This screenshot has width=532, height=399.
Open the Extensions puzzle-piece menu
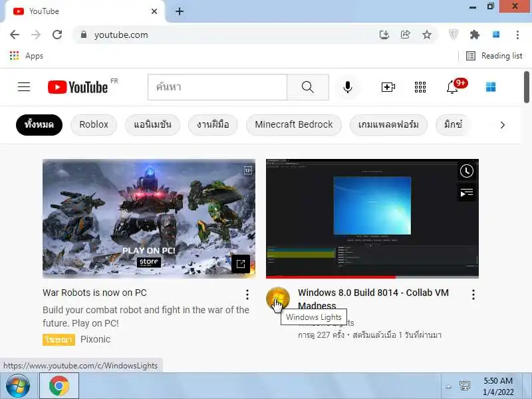(x=475, y=35)
